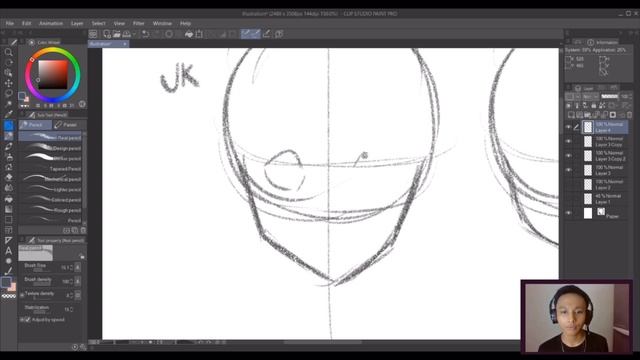
Task: Click the Paper layer thumbnail
Action: coord(588,213)
